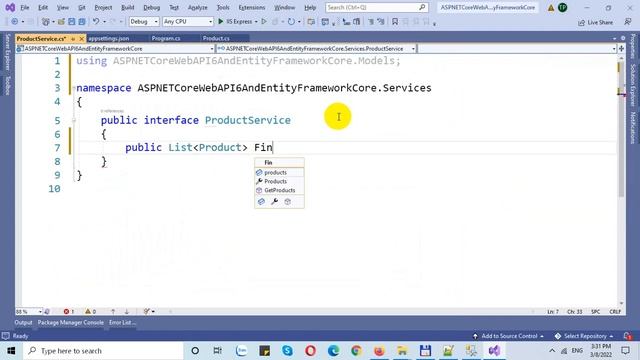
Task: Pin the ProductService.cs tab
Action: pos(73,39)
